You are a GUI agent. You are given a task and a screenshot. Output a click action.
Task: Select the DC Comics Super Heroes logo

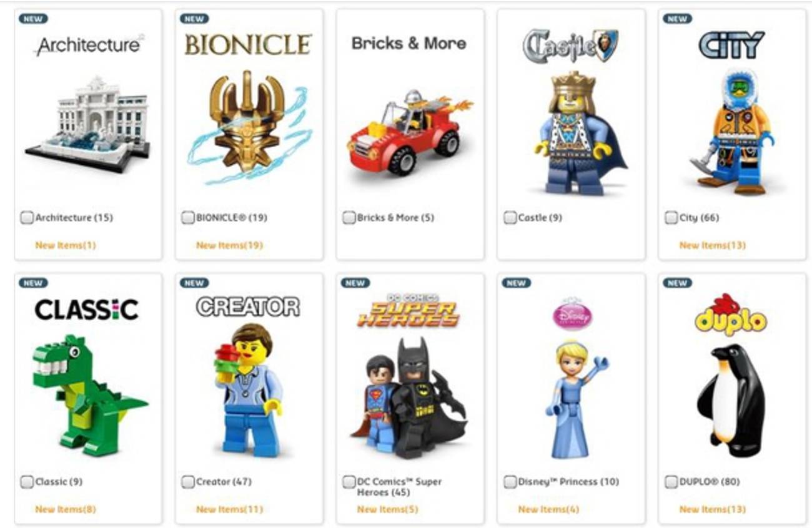[408, 310]
